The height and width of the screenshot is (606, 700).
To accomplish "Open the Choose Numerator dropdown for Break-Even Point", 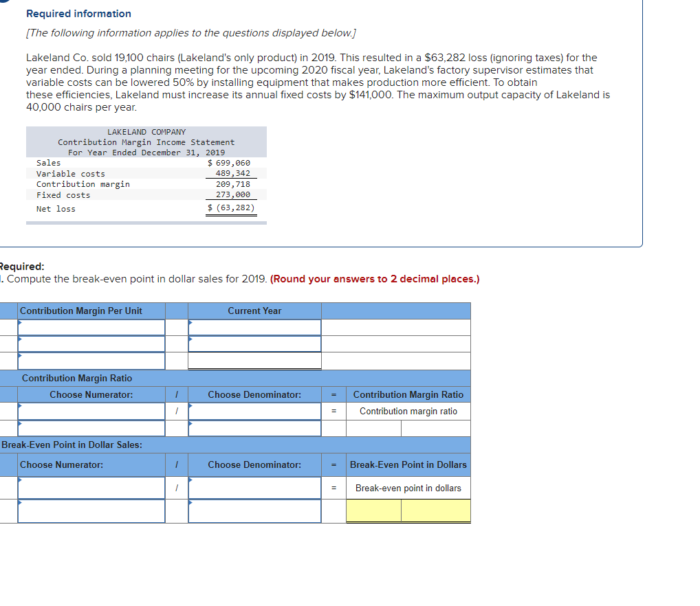I will click(91, 488).
